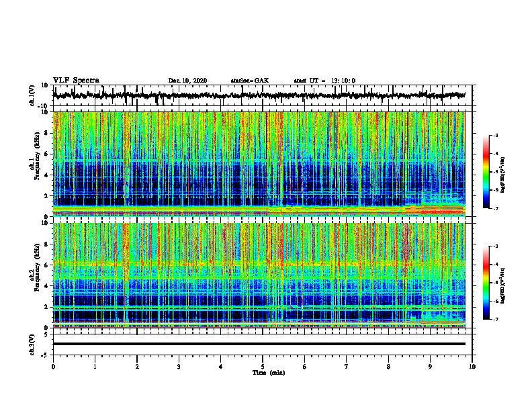Viewport: 532px width, 411px height.
Task: Click the time axis tick label '3'
Action: pos(179,367)
